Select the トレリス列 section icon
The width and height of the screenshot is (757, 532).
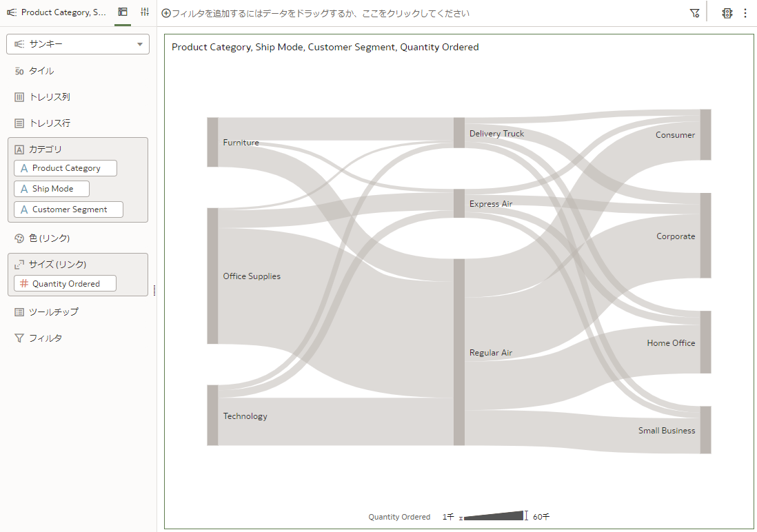point(19,97)
